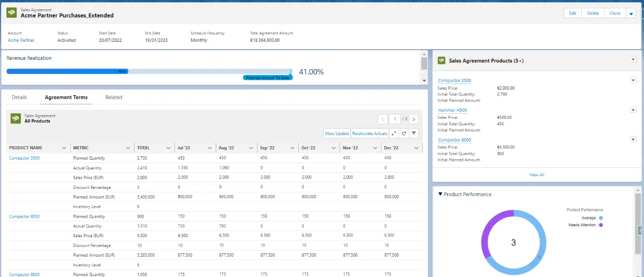Click the green Sales Agreement record icon

coord(11,12)
